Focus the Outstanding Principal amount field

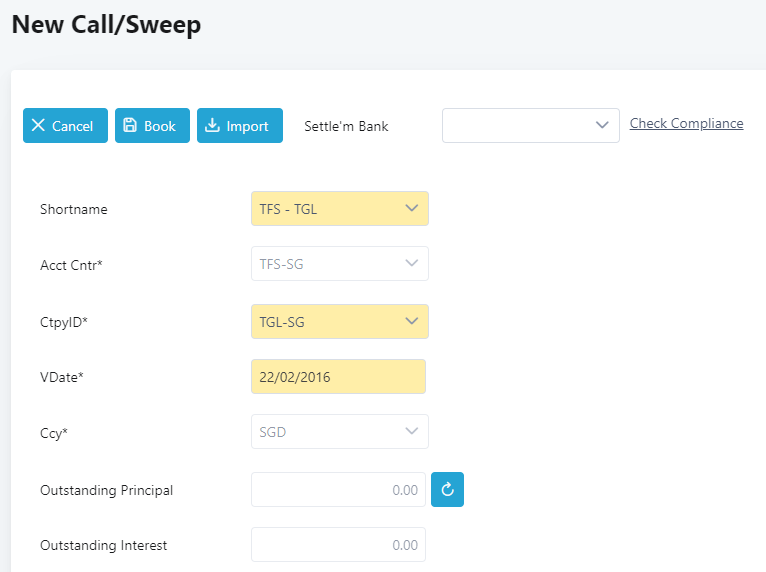point(338,489)
